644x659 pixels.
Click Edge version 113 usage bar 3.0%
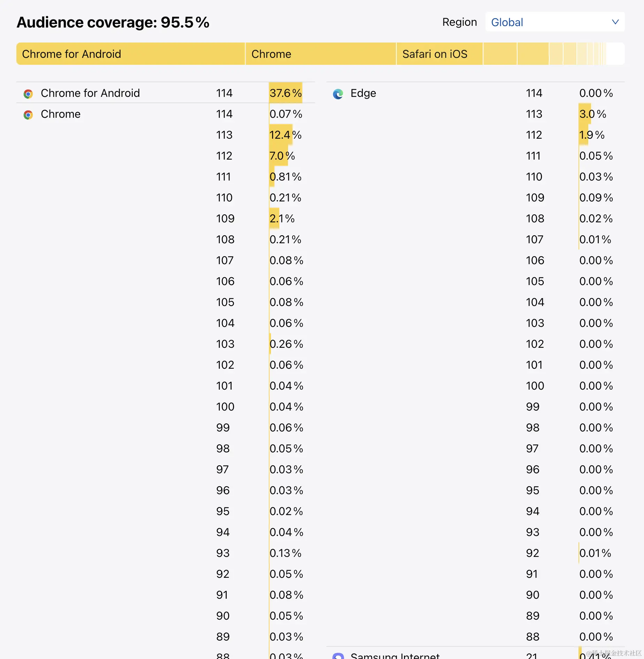(x=592, y=114)
